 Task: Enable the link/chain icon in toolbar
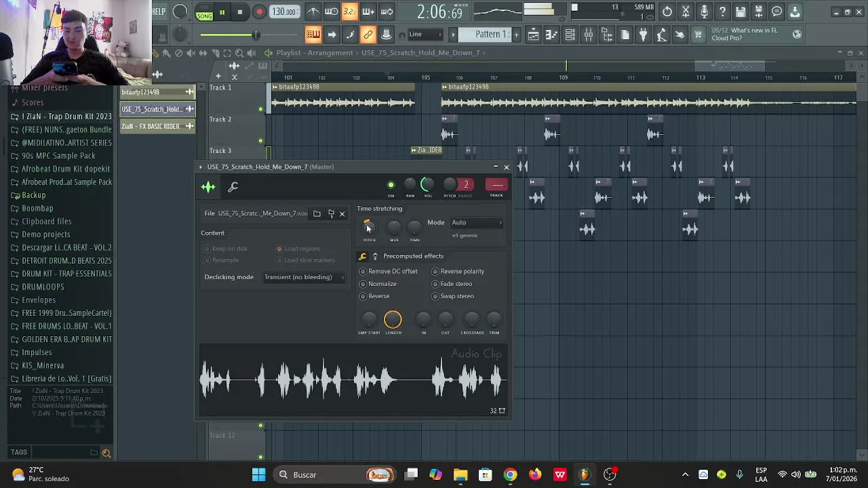(x=368, y=35)
